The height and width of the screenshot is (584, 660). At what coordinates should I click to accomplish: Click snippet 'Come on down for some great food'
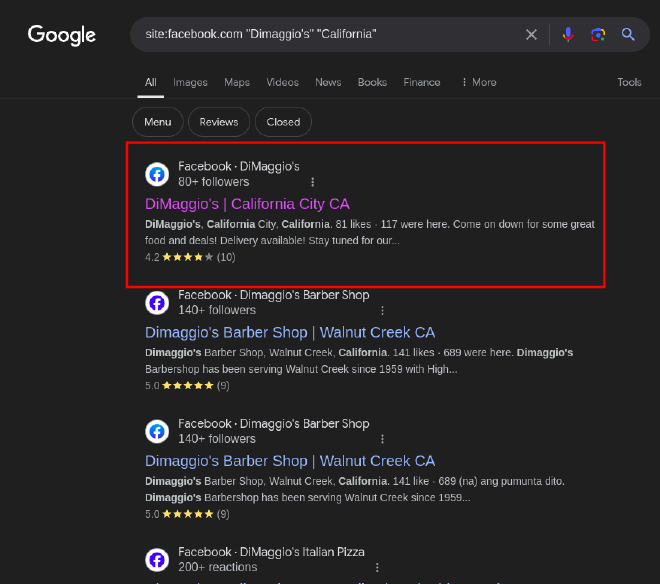[x=370, y=232]
